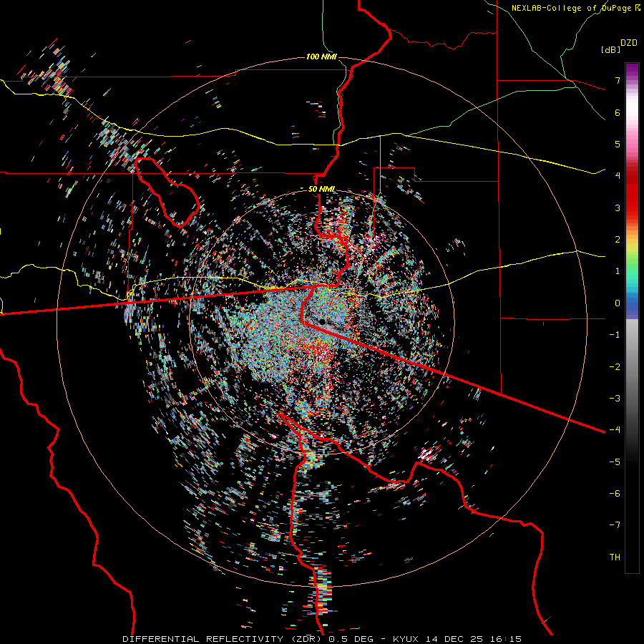The height and width of the screenshot is (644, 644).
Task: Select the 5 value on the scale
Action: (618, 144)
